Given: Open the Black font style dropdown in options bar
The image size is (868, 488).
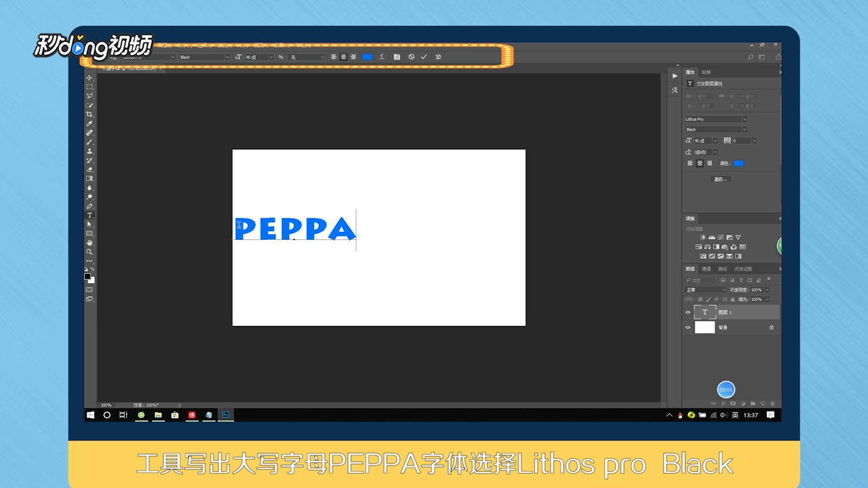Looking at the screenshot, I should [x=227, y=57].
